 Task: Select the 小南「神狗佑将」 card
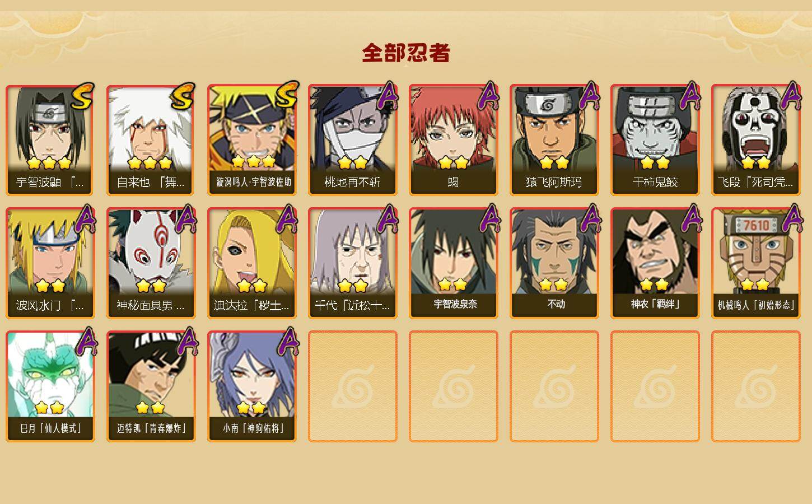(x=252, y=386)
